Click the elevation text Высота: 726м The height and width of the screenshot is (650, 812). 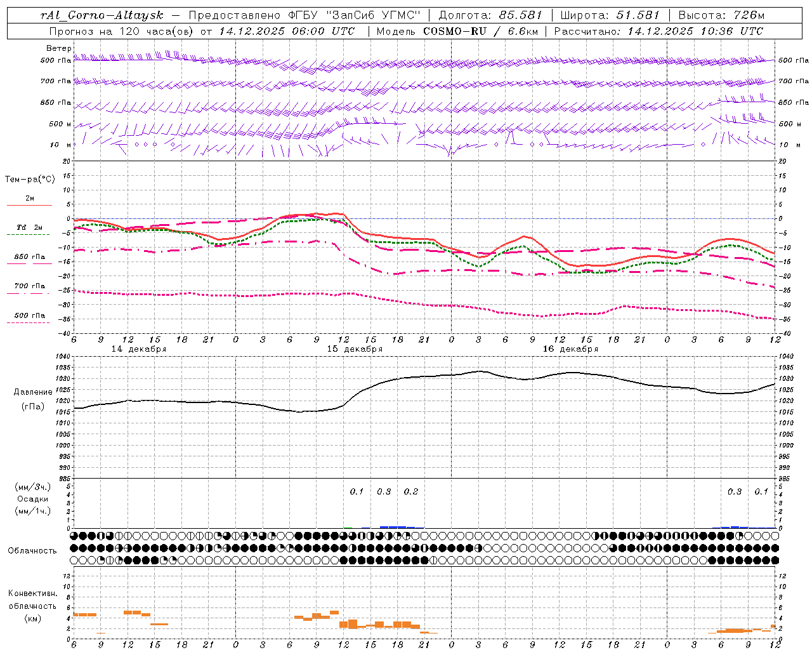pos(721,15)
